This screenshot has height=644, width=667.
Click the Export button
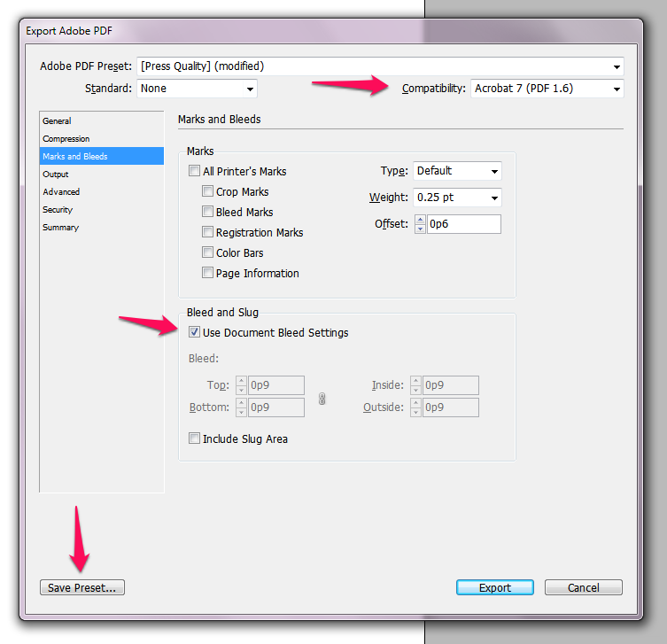pos(494,587)
